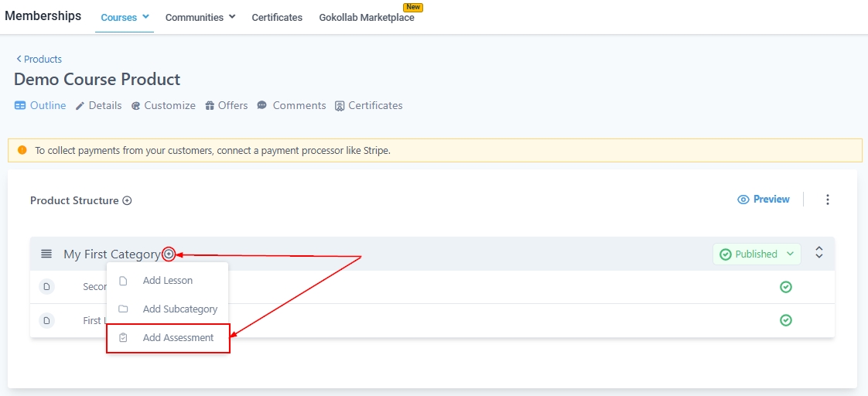868x396 pixels.
Task: Click the palette icon of the Customize tab
Action: 135,106
